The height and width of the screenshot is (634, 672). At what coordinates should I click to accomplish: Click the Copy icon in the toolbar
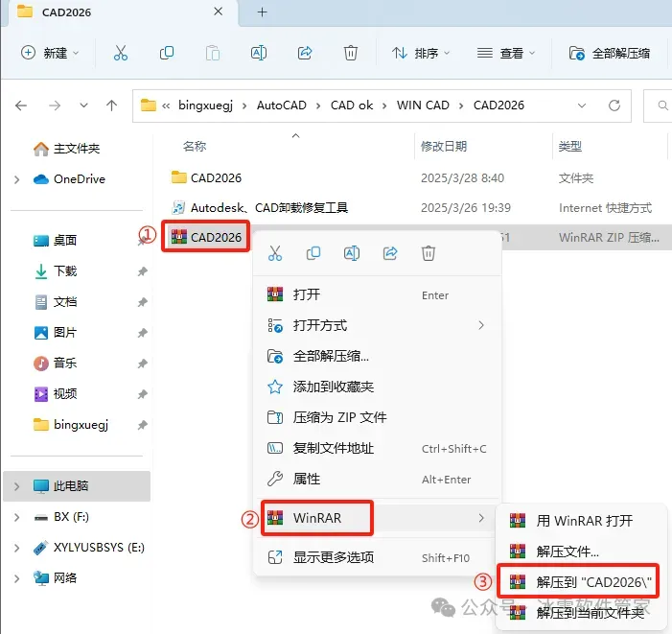(x=167, y=53)
